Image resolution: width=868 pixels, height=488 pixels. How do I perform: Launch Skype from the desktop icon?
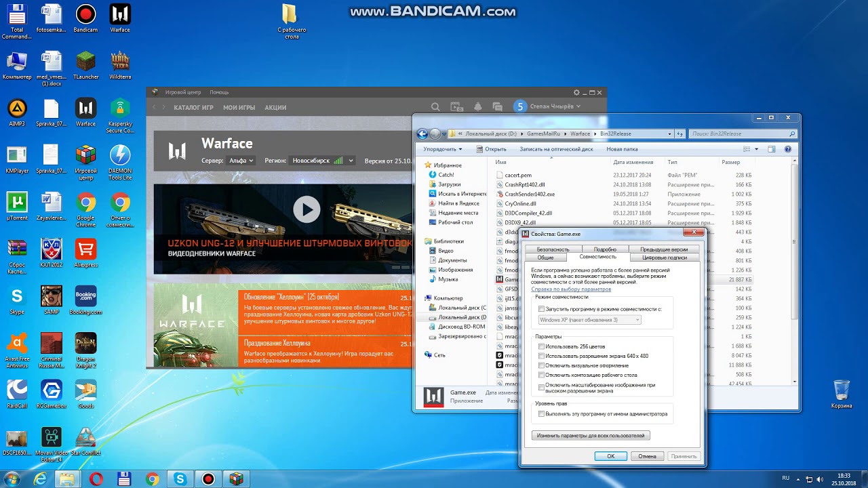pos(17,300)
